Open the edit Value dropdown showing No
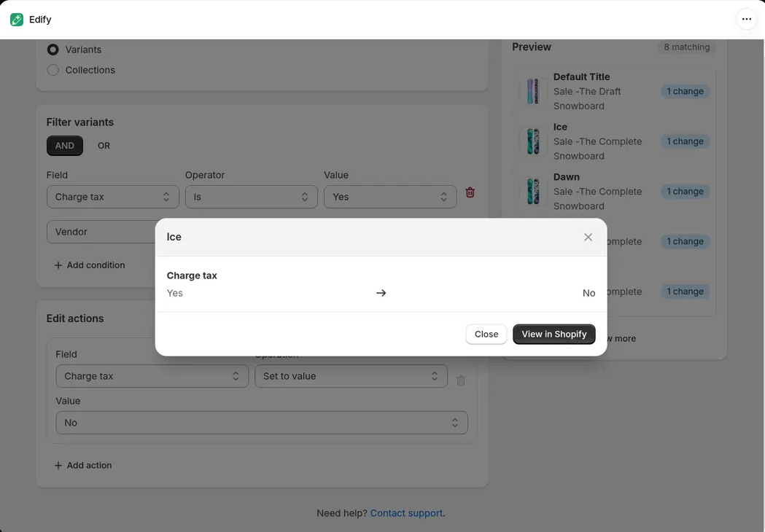 [262, 423]
